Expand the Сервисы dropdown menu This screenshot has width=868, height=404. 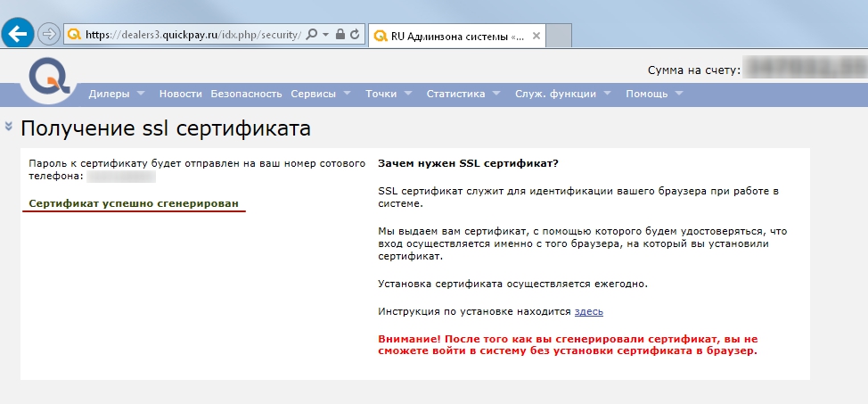(x=319, y=94)
